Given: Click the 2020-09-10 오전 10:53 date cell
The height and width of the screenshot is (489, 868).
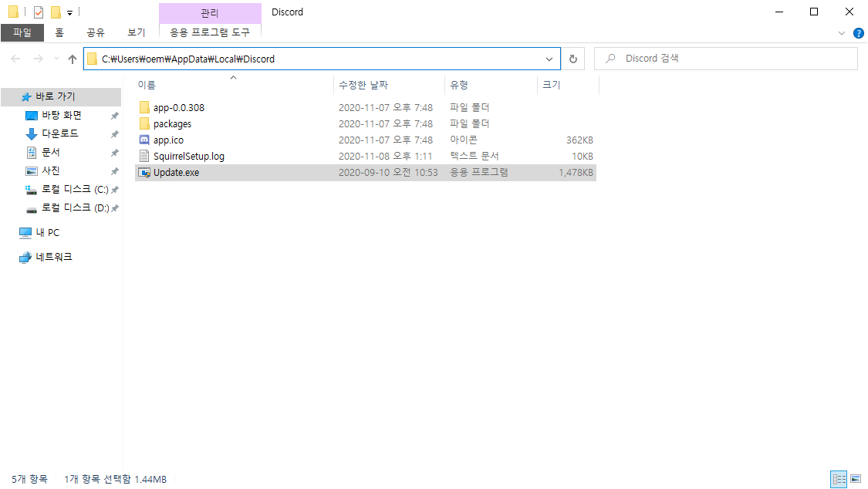Looking at the screenshot, I should point(388,173).
